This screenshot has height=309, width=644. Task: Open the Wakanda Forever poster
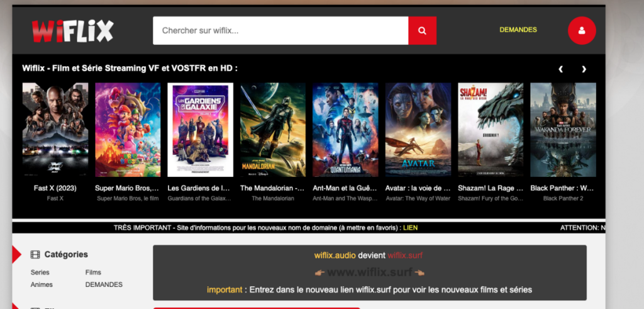point(563,130)
